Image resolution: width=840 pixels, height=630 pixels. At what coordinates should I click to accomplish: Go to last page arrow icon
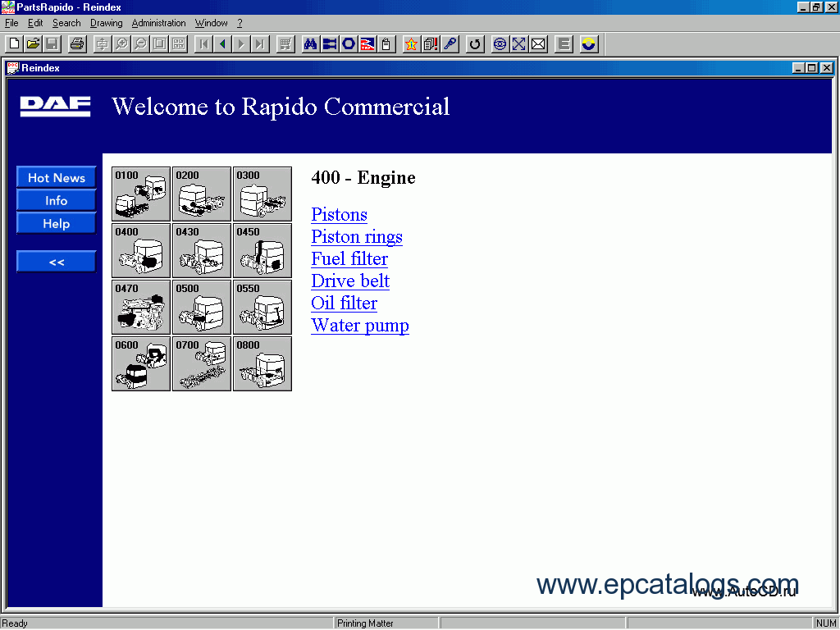coord(260,44)
